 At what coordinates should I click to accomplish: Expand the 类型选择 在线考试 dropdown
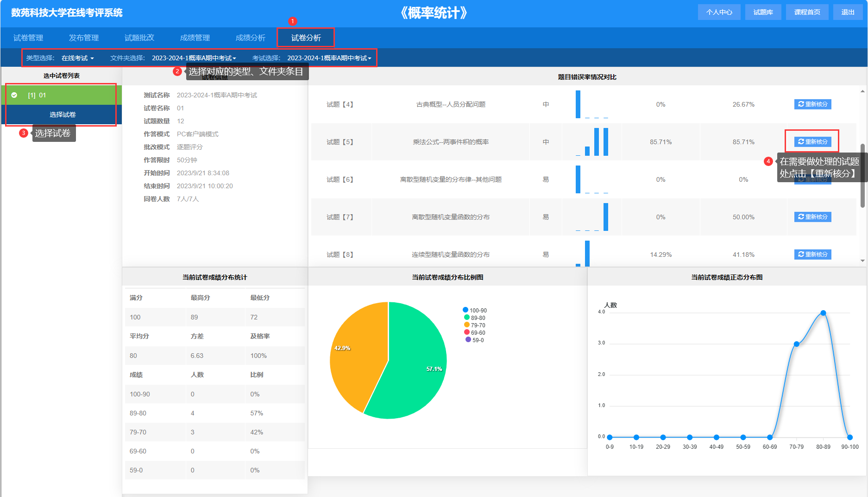[77, 58]
